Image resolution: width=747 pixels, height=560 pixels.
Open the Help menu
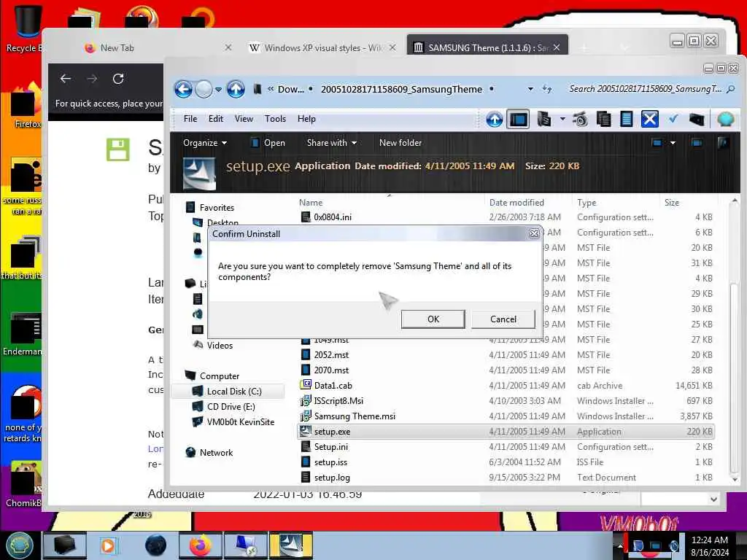[306, 119]
